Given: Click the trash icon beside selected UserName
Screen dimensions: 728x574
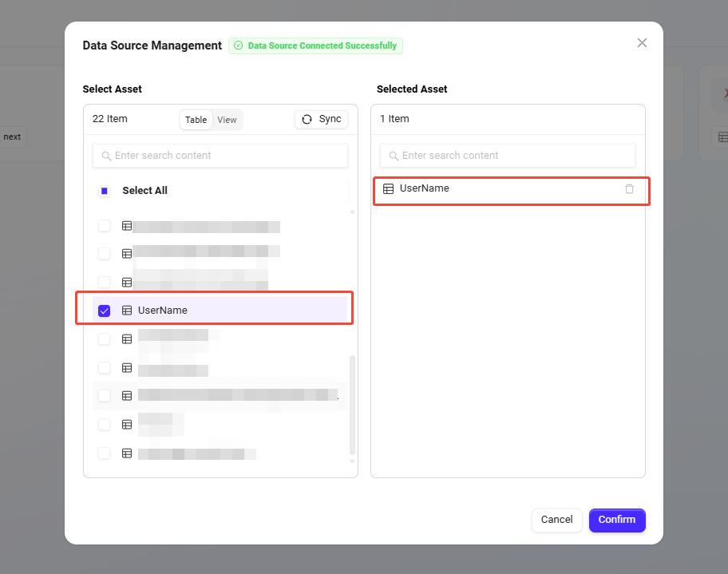Looking at the screenshot, I should click(629, 189).
